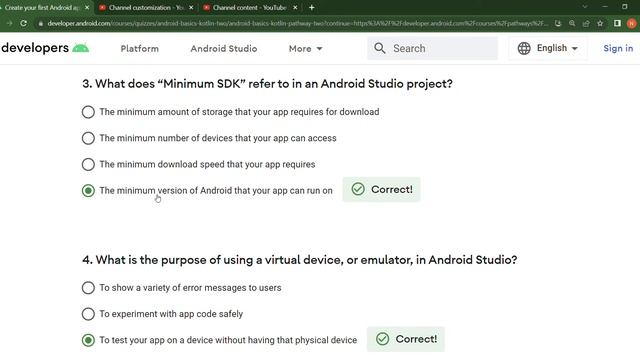Close the Channel content YouTube tab

[295, 7]
